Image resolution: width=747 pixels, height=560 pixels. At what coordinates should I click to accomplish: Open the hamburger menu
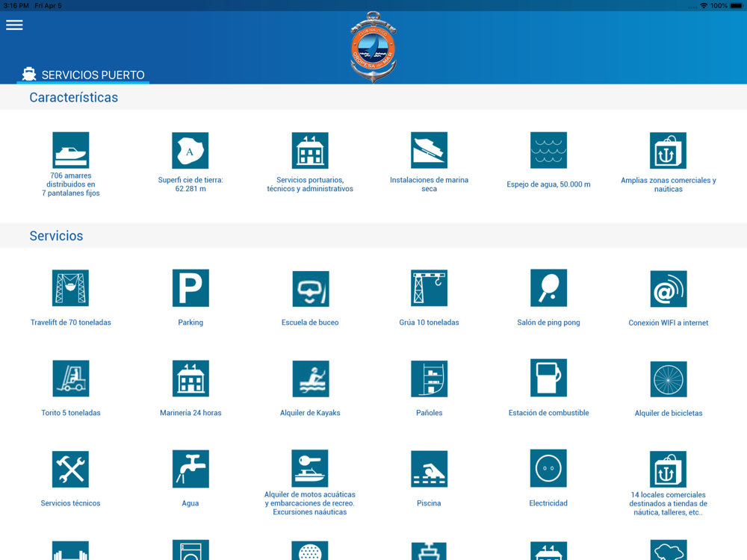coord(14,25)
